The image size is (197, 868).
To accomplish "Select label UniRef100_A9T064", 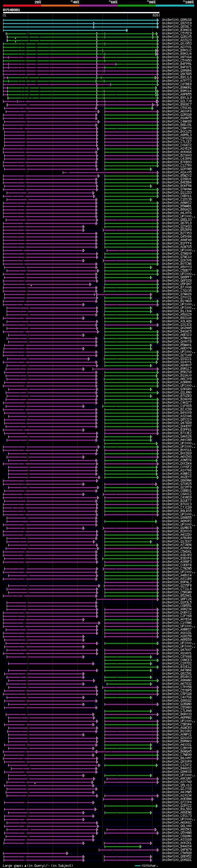I will pyautogui.click(x=177, y=57).
